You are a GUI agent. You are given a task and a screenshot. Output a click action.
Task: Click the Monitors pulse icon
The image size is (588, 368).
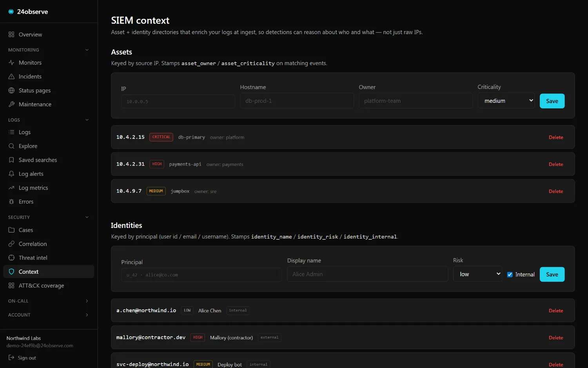[11, 62]
